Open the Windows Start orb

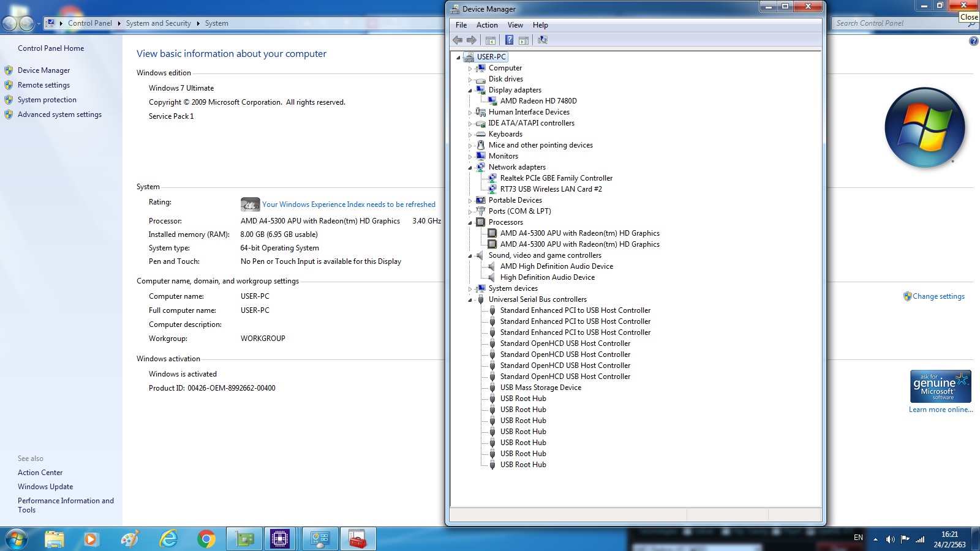point(17,539)
